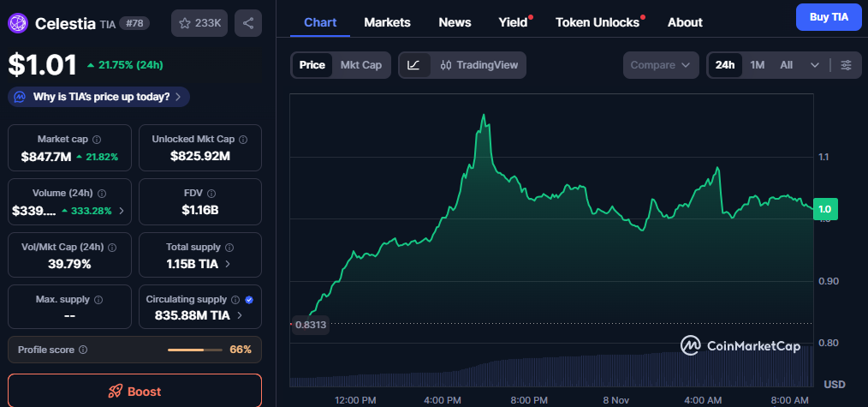
Task: Expand Total supply details chevron
Action: coord(228,265)
